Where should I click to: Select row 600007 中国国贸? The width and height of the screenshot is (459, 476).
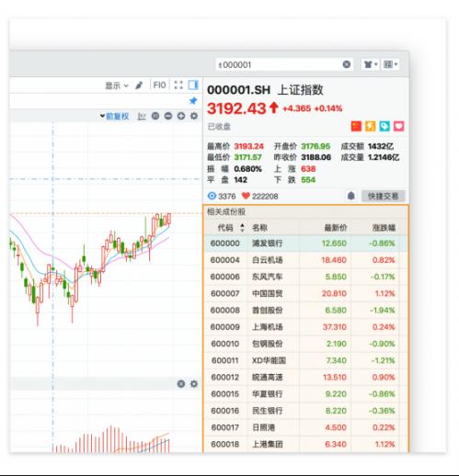[x=305, y=293]
